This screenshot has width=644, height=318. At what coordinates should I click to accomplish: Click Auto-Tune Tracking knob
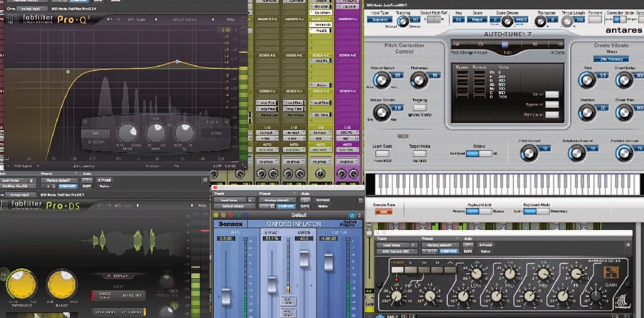pyautogui.click(x=403, y=22)
